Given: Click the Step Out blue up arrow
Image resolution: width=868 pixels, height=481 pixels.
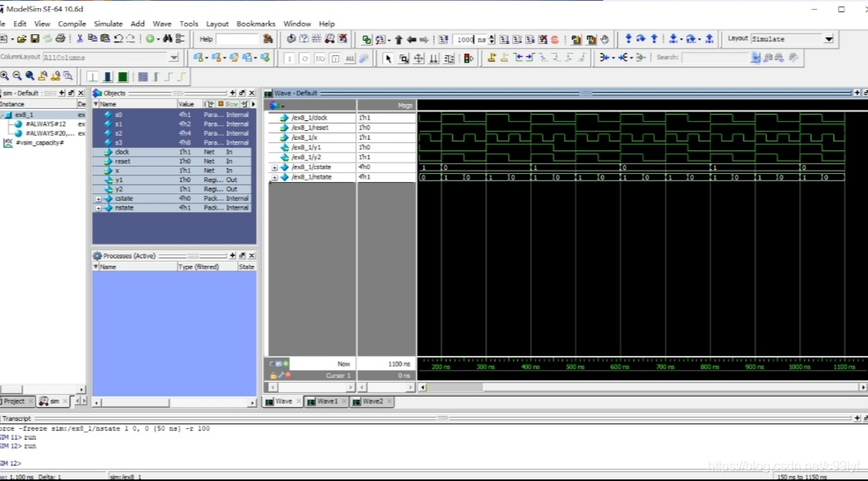Looking at the screenshot, I should pos(654,39).
